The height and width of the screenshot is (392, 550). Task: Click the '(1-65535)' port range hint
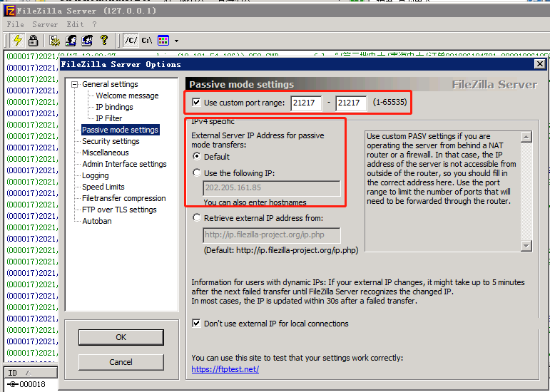pyautogui.click(x=389, y=103)
